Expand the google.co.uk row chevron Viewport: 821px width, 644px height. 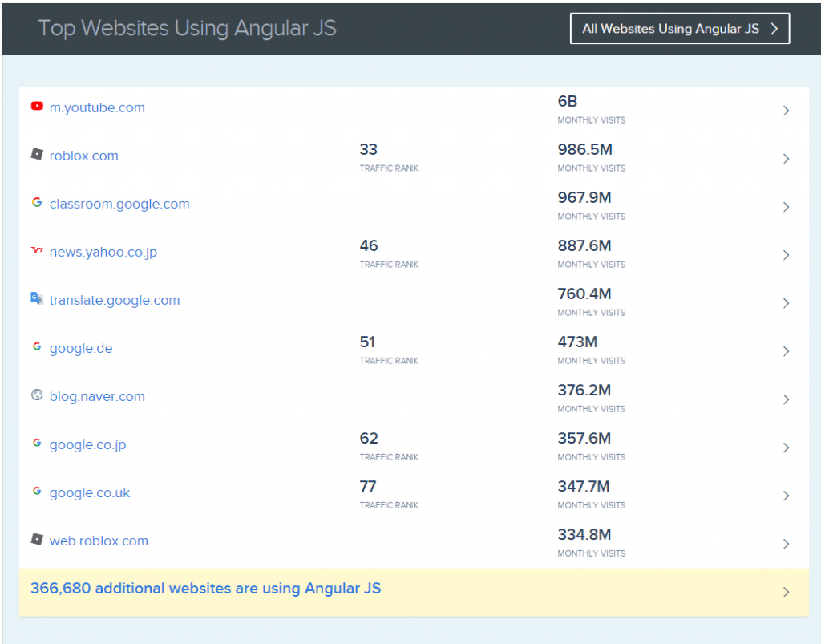[786, 496]
